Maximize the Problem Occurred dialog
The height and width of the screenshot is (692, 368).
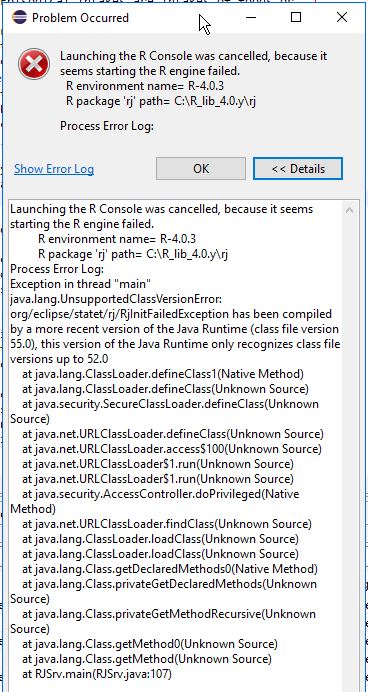[x=296, y=18]
